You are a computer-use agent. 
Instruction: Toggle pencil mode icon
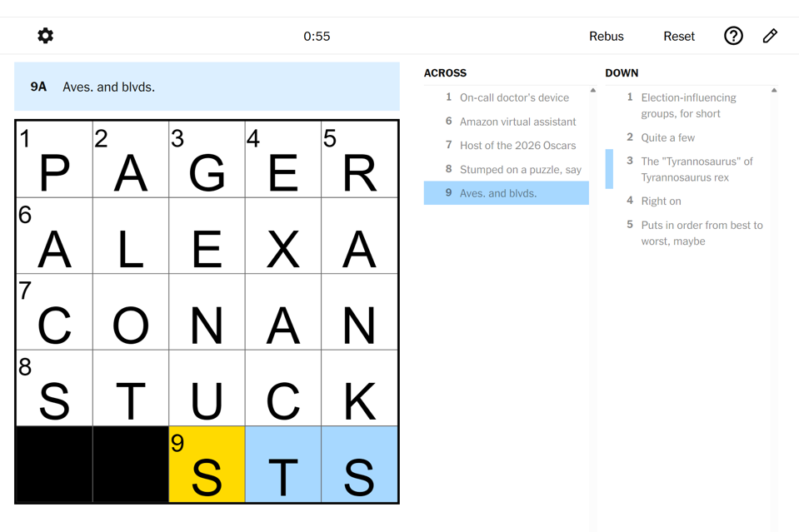coord(770,36)
